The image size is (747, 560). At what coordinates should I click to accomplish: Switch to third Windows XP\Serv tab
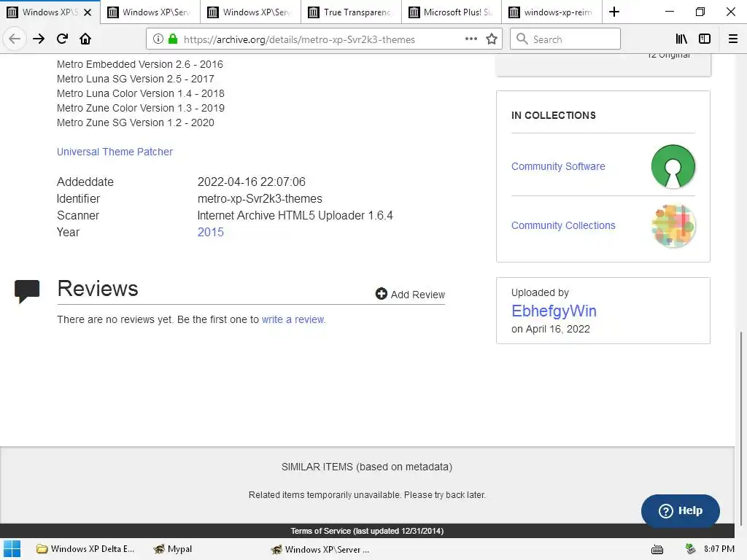tap(251, 12)
